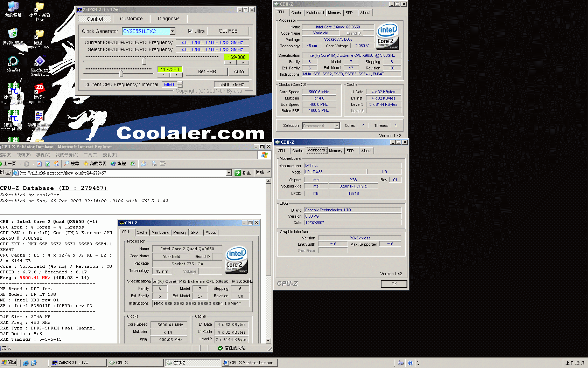The image size is (588, 368).
Task: Open the SPD tab in lower CPU-Z window
Action: click(x=350, y=151)
